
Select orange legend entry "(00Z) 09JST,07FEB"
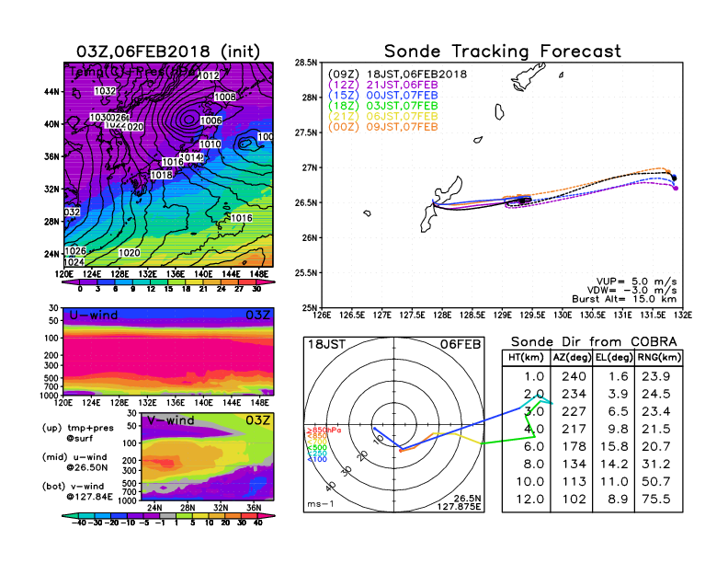coord(383,127)
